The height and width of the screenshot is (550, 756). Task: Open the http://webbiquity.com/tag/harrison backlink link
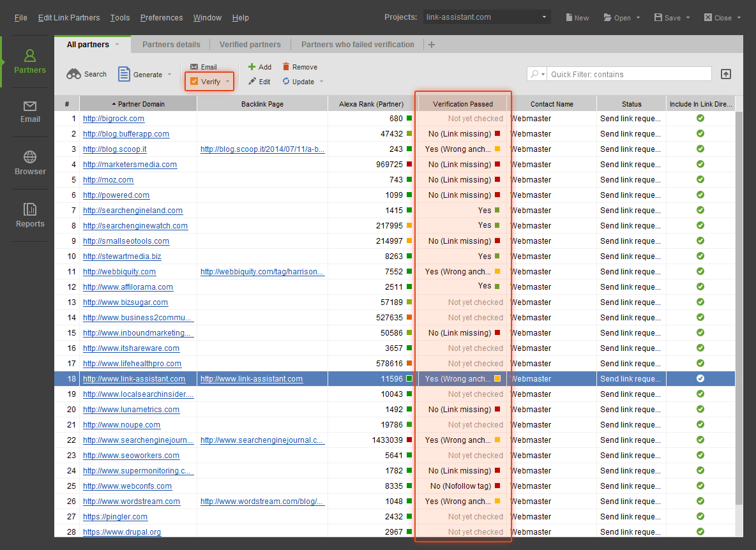(262, 272)
